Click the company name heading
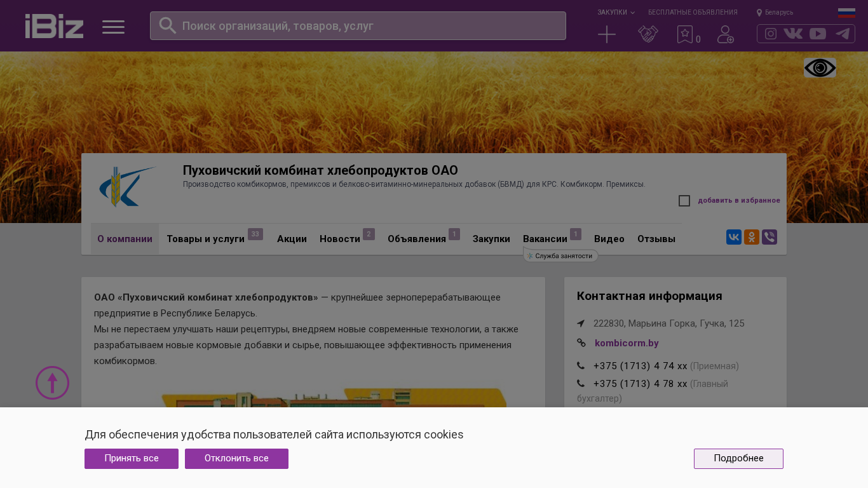This screenshot has width=868, height=488. [x=320, y=170]
